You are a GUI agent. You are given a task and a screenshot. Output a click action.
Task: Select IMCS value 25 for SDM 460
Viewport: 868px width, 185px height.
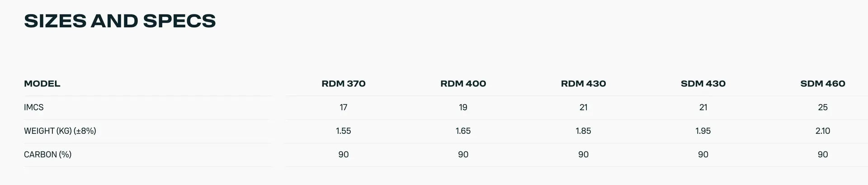[822, 108]
